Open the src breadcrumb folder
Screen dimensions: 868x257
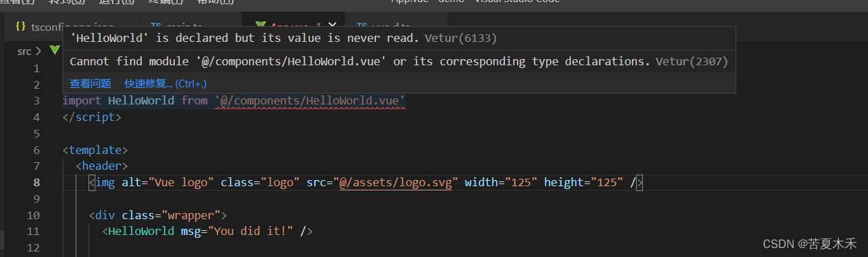click(24, 51)
